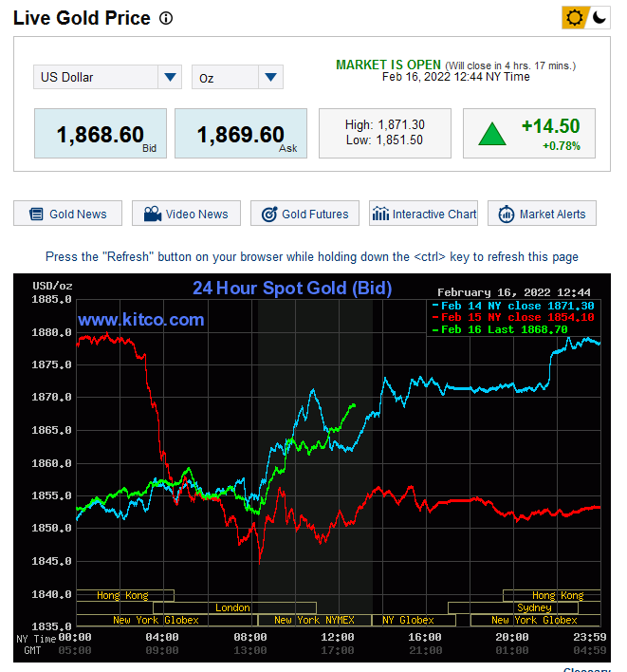The width and height of the screenshot is (627, 672).
Task: Click the Feb 16, 2022 12:44 NY Time text
Action: [x=455, y=77]
